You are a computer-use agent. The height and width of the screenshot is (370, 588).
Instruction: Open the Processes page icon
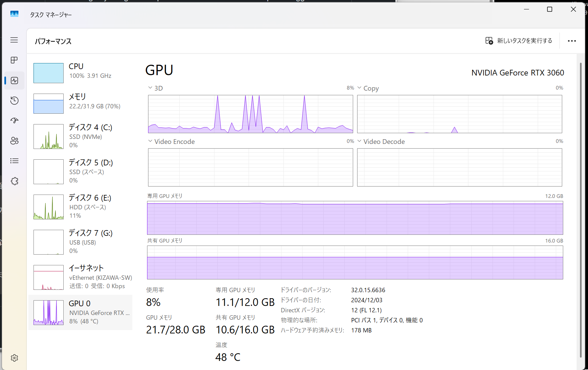click(x=14, y=60)
